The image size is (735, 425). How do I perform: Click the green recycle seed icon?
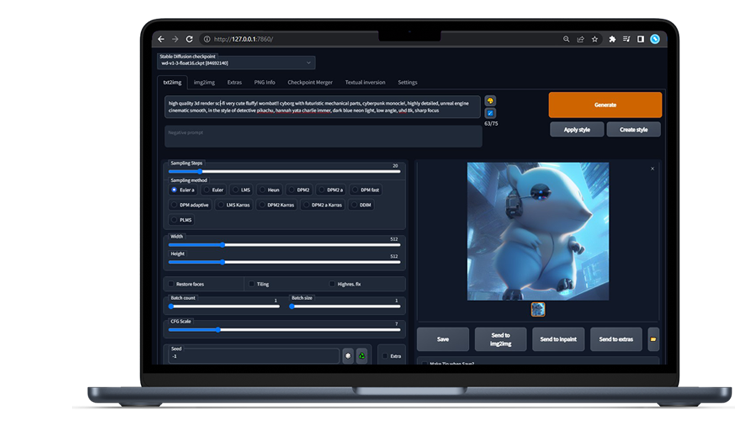click(x=362, y=355)
